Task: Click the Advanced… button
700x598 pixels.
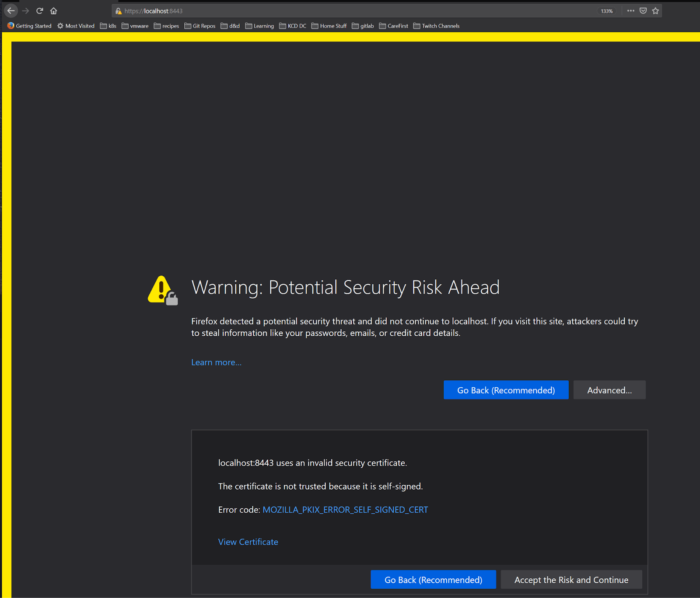Action: pyautogui.click(x=609, y=390)
